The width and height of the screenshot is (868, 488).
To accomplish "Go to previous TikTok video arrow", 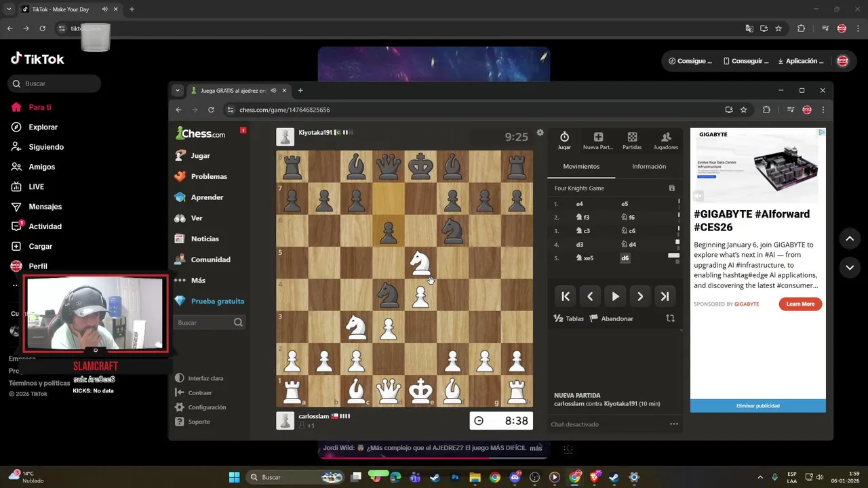I will click(x=850, y=239).
